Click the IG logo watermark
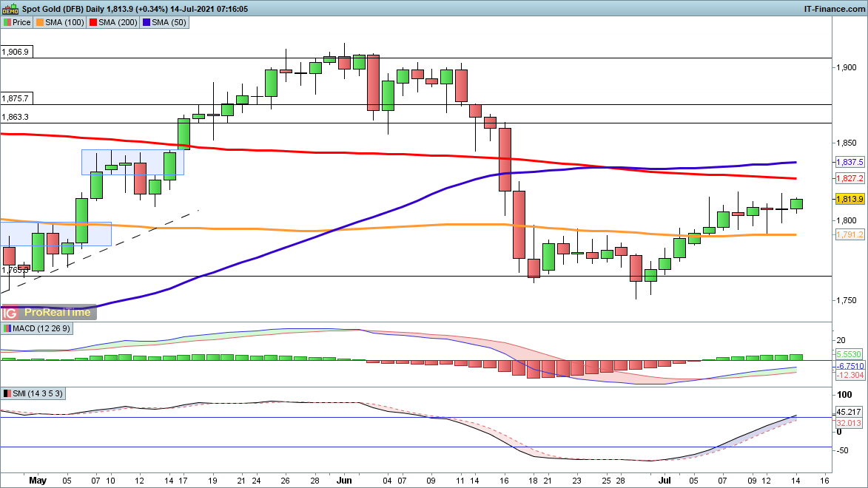This screenshot has height=488, width=868. pos(10,313)
